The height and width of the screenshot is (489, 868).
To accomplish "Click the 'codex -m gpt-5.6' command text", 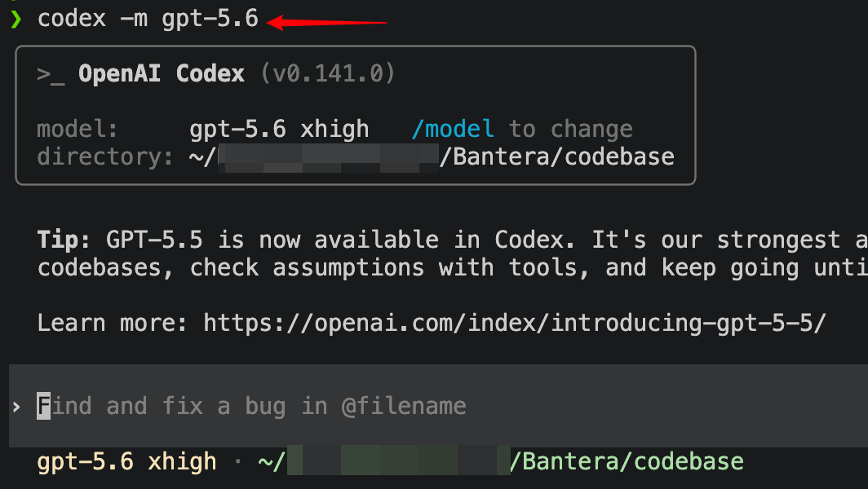I will coord(148,19).
